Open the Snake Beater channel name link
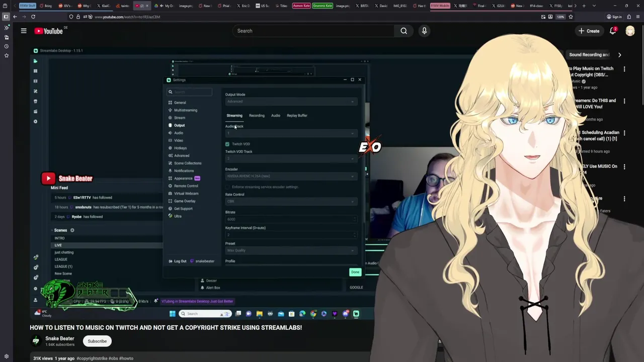The height and width of the screenshot is (362, 644). coord(59,338)
